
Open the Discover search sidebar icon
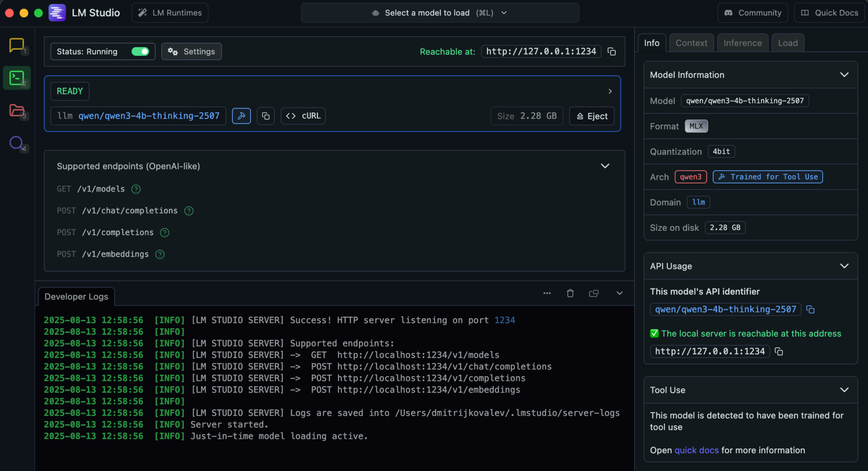coord(17,143)
